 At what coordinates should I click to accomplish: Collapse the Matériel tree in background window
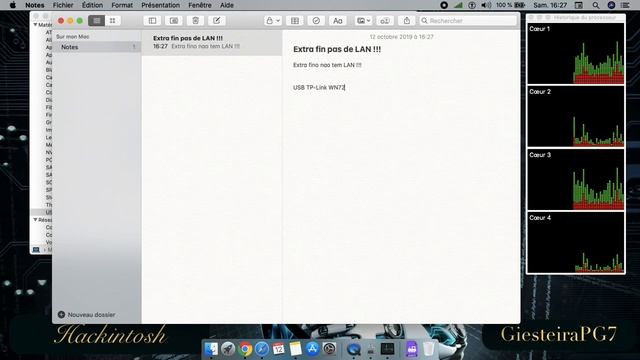(35, 25)
